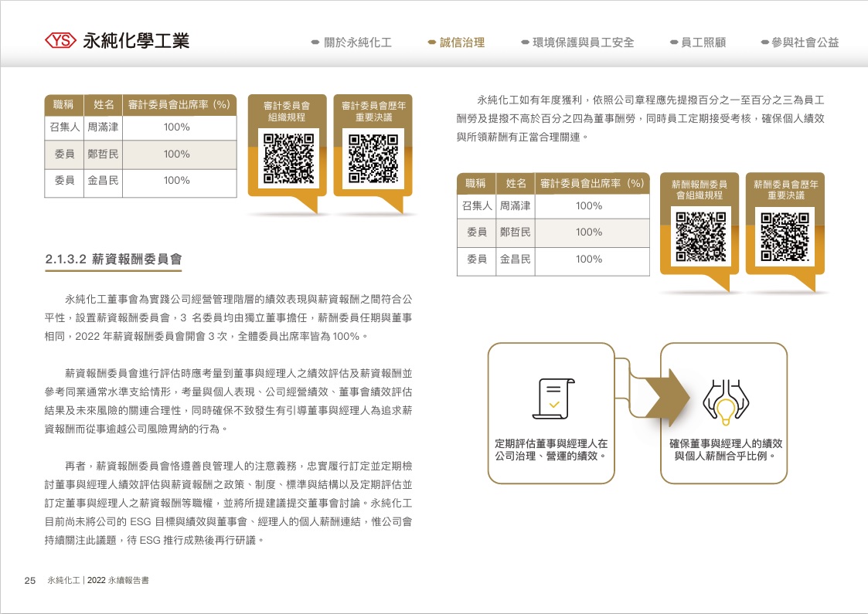Select 鄭哲民 in the left table

[x=103, y=154]
